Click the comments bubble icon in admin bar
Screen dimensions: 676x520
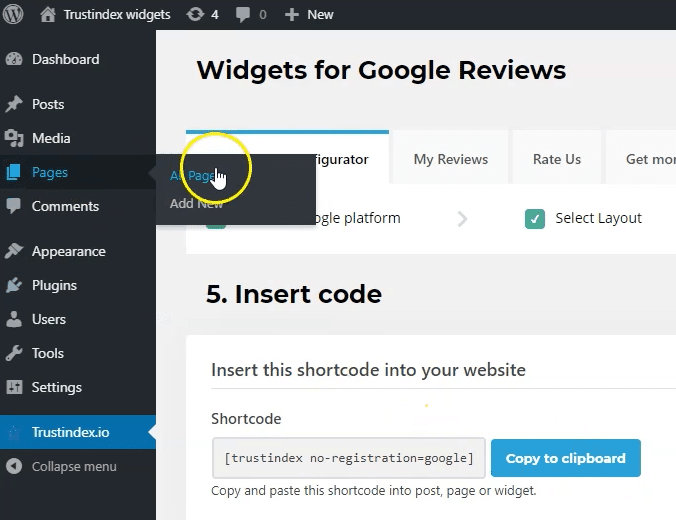click(x=243, y=15)
